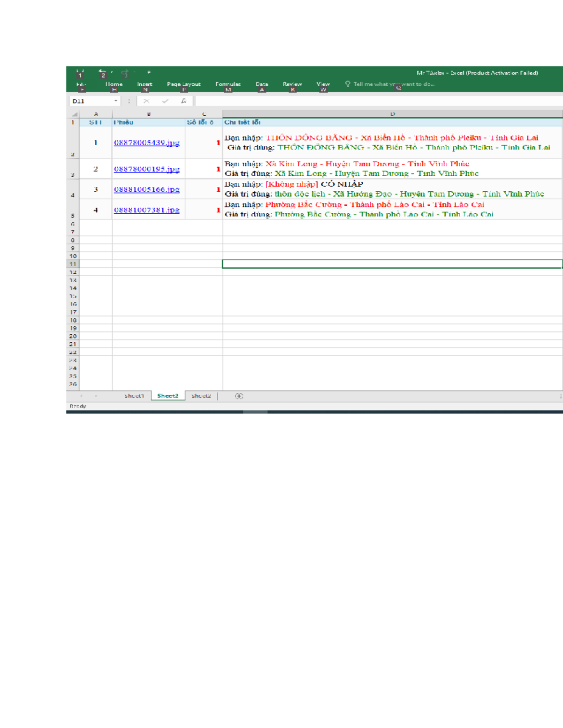Viewport: 563px width, 728px height.
Task: Click the Tell Me lightbulb icon
Action: (348, 84)
